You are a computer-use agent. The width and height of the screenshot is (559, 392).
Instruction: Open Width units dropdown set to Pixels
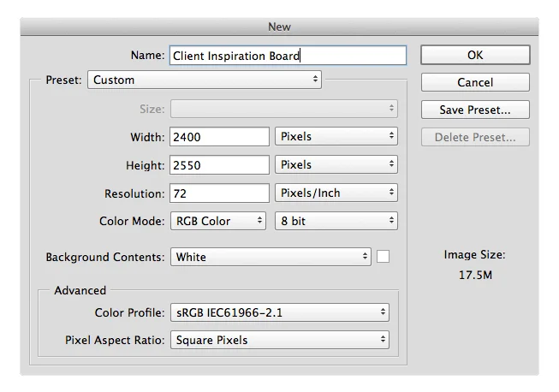336,136
